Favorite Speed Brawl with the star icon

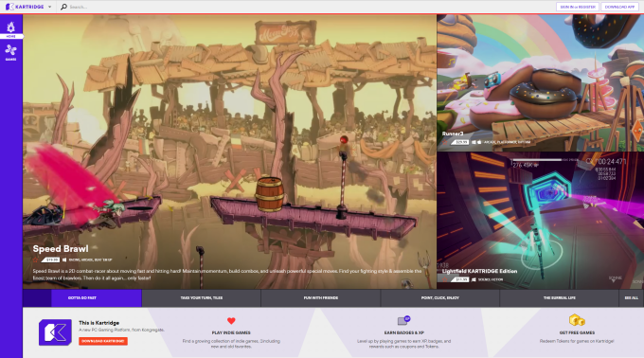click(35, 260)
